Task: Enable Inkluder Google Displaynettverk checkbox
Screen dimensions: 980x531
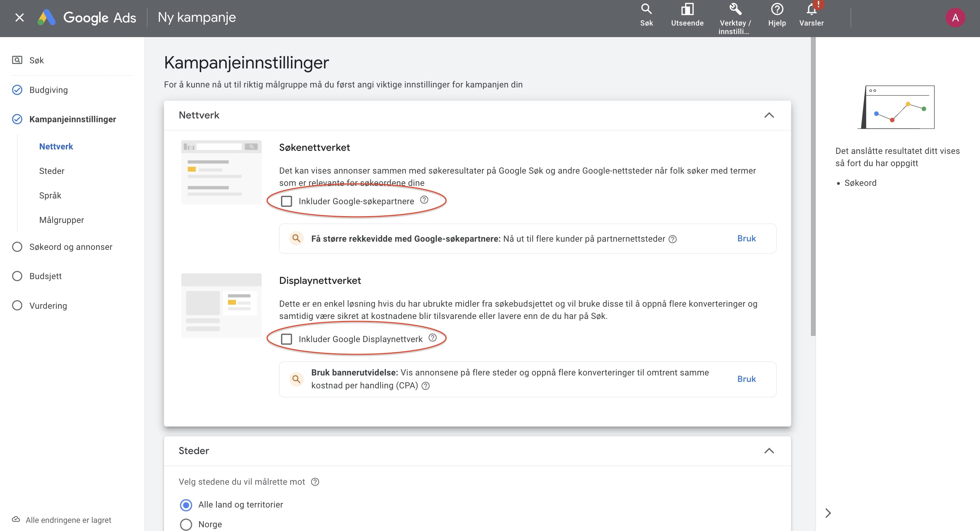Action: tap(287, 339)
